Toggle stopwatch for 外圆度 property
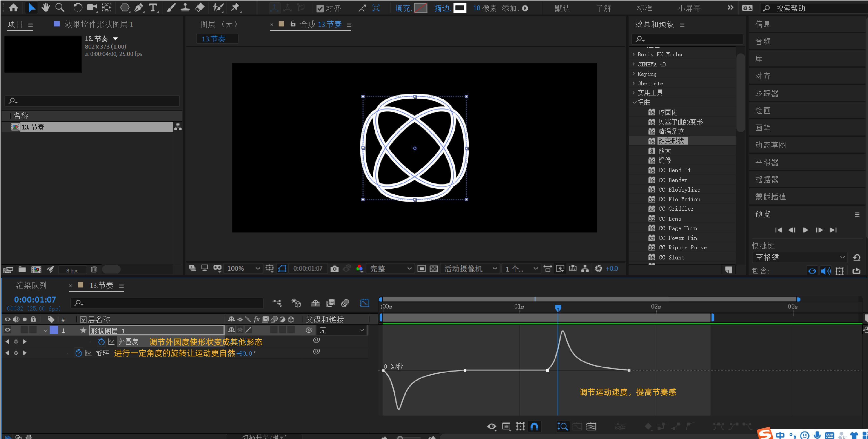This screenshot has height=439, width=868. (x=101, y=342)
